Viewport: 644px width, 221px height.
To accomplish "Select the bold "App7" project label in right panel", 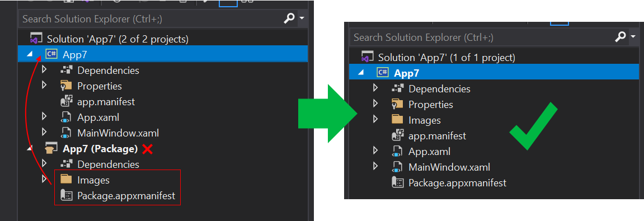I will coord(406,73).
